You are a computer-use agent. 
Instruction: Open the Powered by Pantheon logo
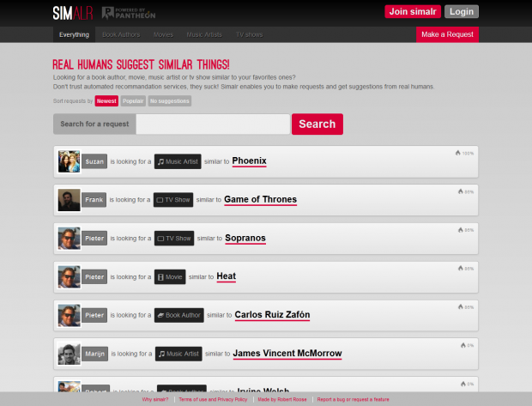point(129,13)
